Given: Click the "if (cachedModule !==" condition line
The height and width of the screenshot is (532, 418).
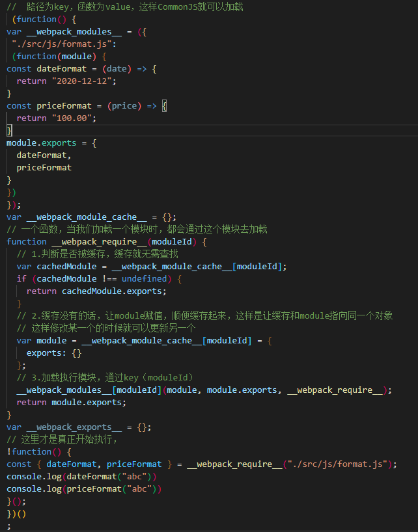Looking at the screenshot, I should coord(99,278).
